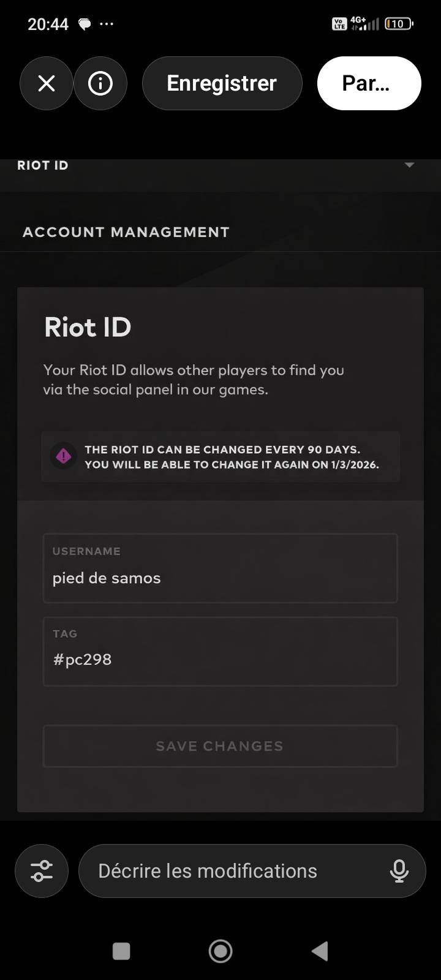Select the RIOT ID section label

(43, 165)
